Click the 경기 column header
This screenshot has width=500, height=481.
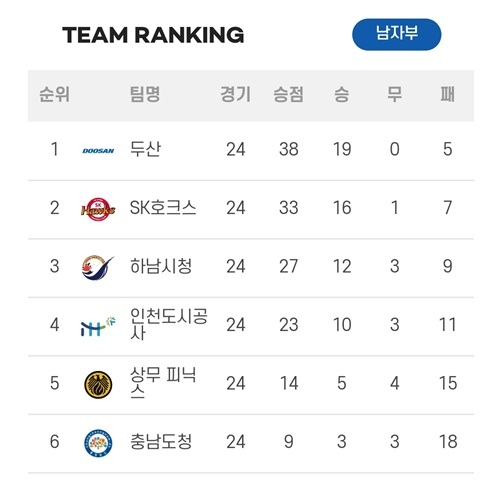(235, 94)
